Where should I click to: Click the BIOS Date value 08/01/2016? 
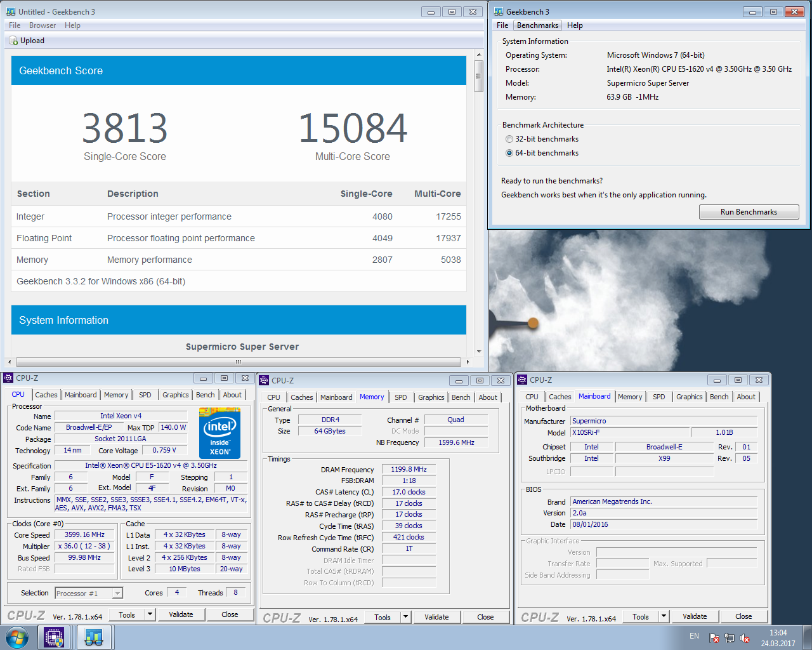click(x=664, y=524)
